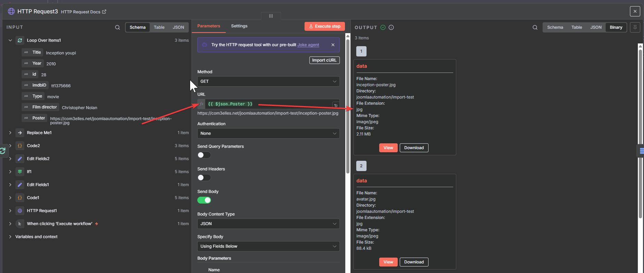Open the Authentication dropdown
This screenshot has height=273, width=644.
(x=268, y=133)
